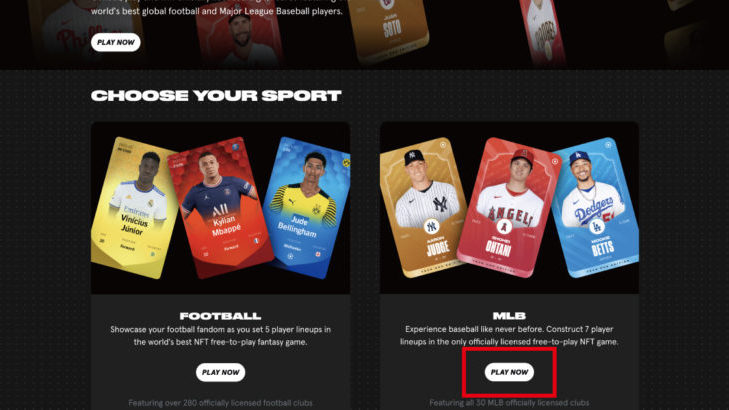Viewport: 729px width, 410px height.
Task: Click the Dodgers LA logo on Betts card
Action: coord(596,226)
